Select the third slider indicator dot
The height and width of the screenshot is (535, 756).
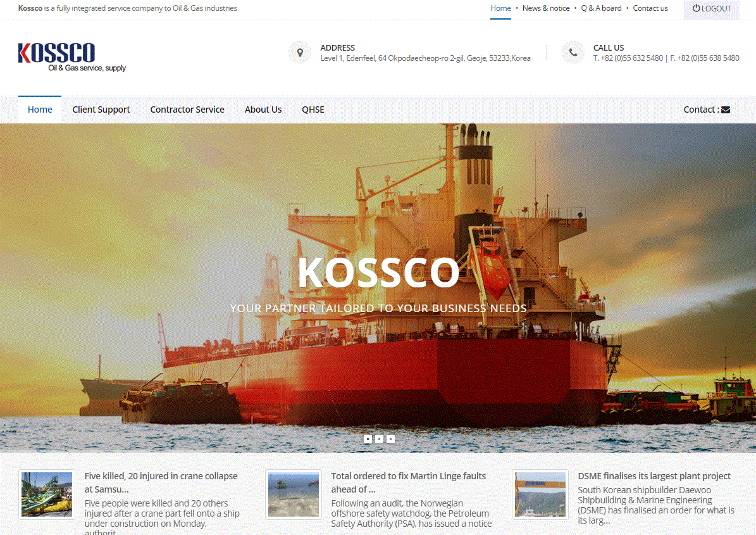390,439
